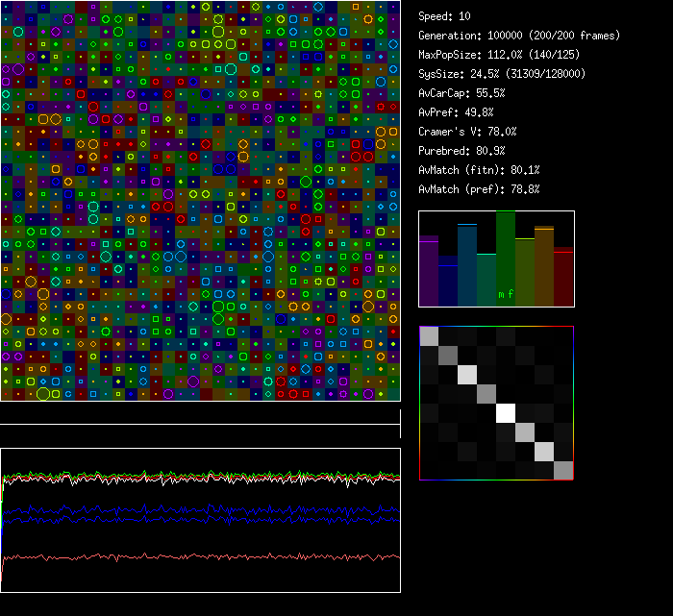Select the AvCarCap: 55.5% value
673x616 pixels.
[x=461, y=93]
